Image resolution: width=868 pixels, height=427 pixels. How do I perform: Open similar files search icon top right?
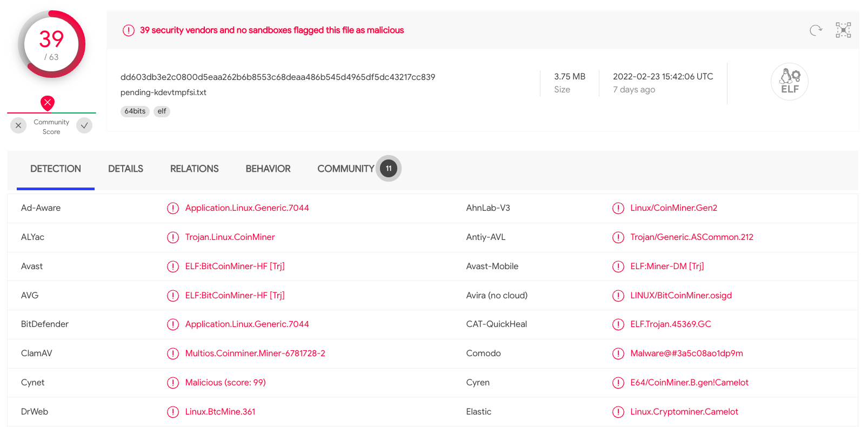[x=843, y=30]
